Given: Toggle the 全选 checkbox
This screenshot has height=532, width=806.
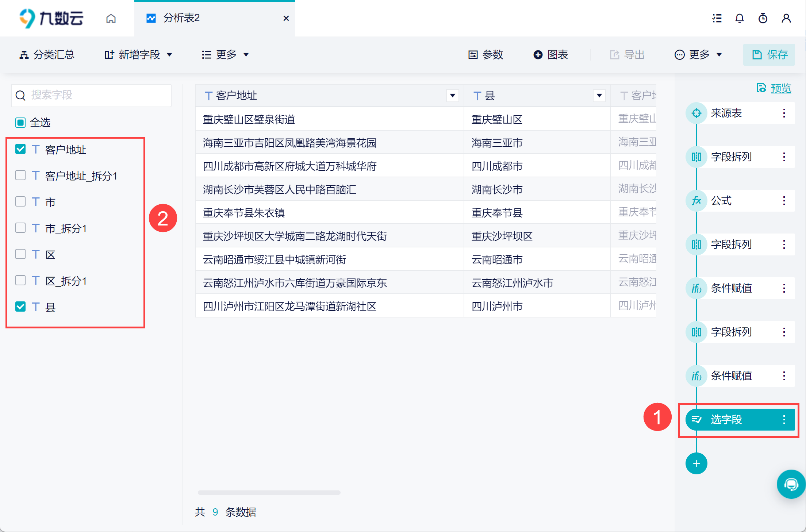Looking at the screenshot, I should coord(20,122).
